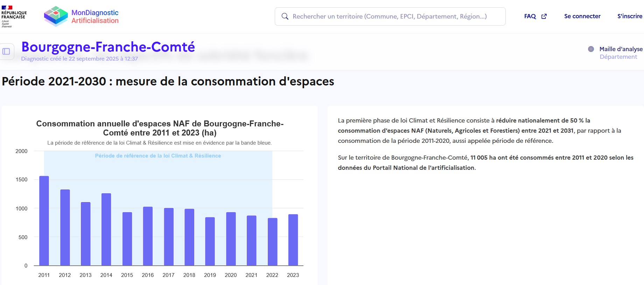This screenshot has width=644, height=285.
Task: Click the Bourgogne-Franche-Comté page title
Action: (x=108, y=47)
